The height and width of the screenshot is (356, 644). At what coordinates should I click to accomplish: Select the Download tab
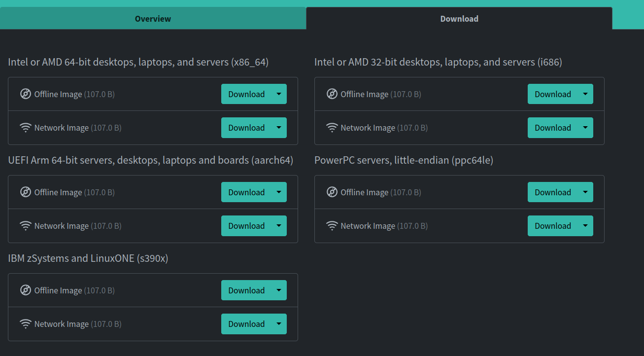[x=459, y=19]
